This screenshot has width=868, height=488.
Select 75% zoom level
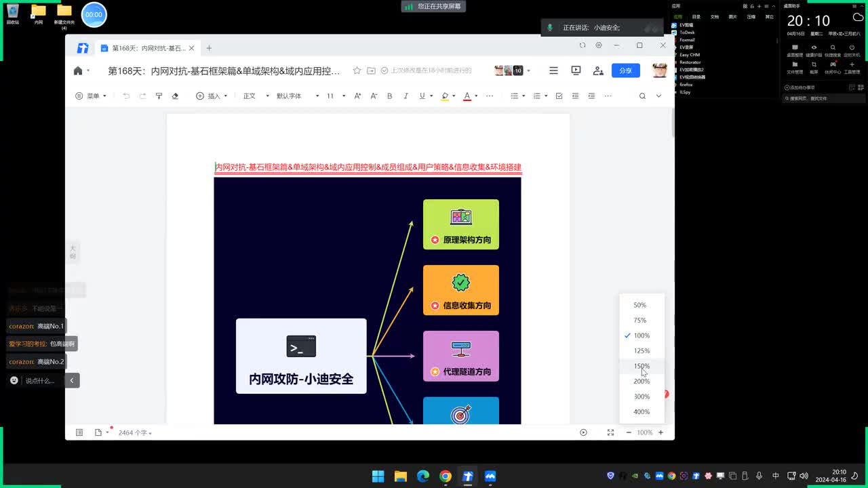[x=642, y=321]
